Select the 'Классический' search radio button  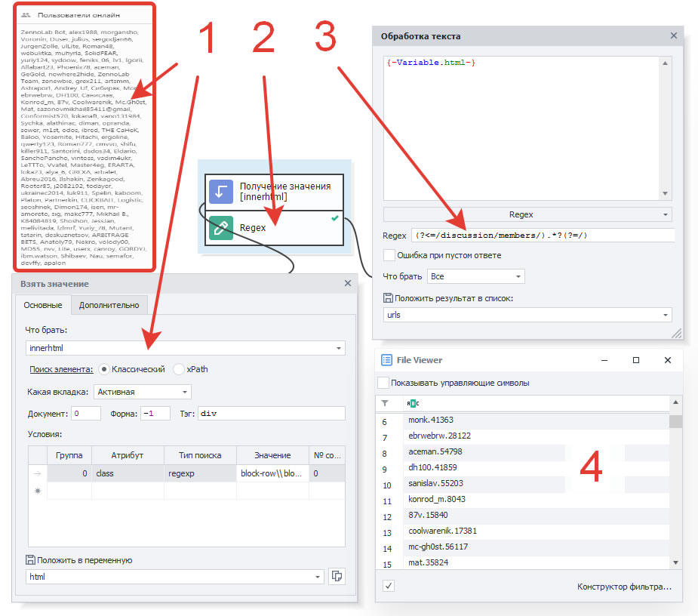(104, 369)
